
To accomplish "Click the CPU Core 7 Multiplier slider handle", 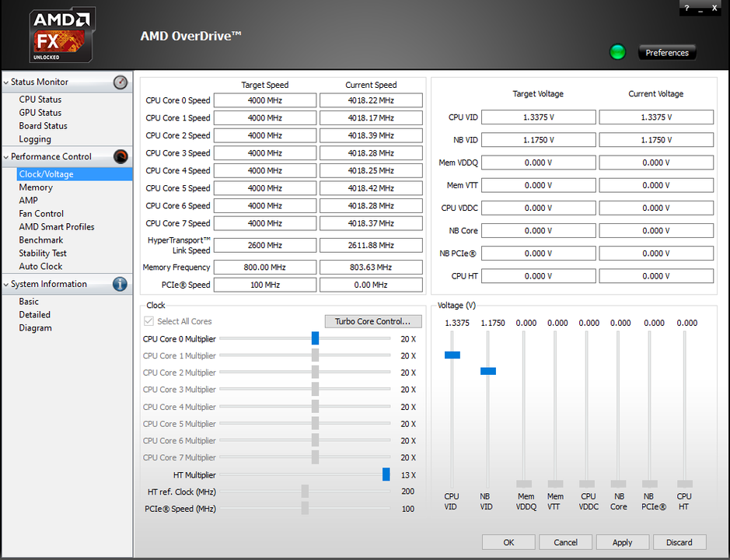I will coord(315,457).
